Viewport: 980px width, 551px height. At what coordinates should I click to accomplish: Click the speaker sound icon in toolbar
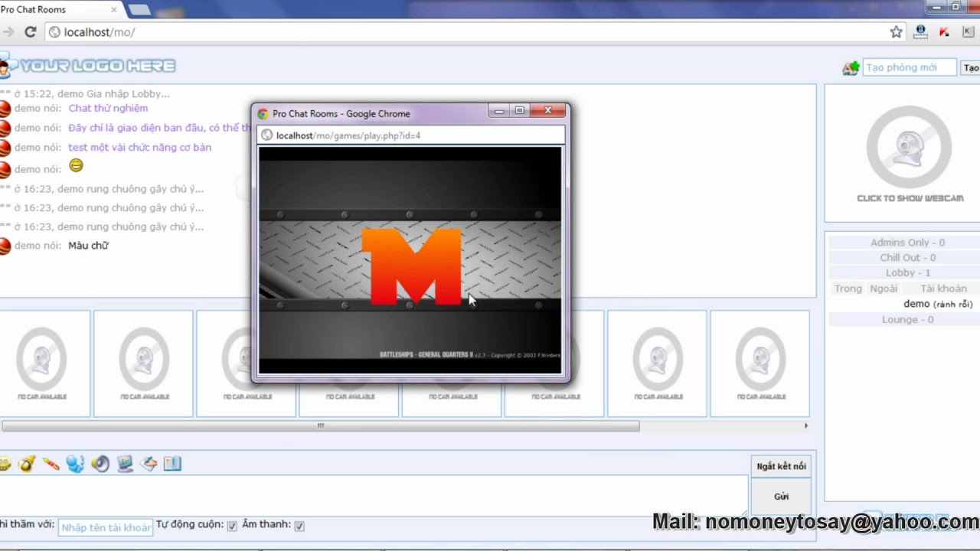click(x=100, y=464)
